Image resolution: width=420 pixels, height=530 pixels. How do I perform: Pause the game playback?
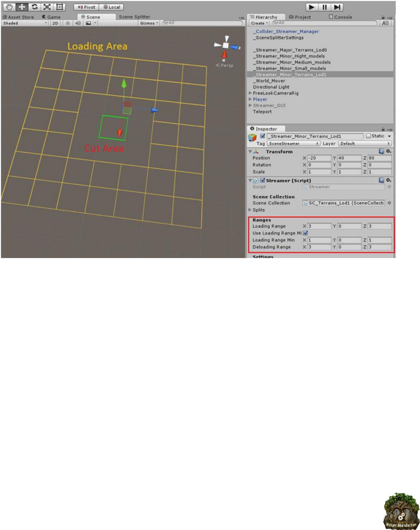pyautogui.click(x=324, y=7)
